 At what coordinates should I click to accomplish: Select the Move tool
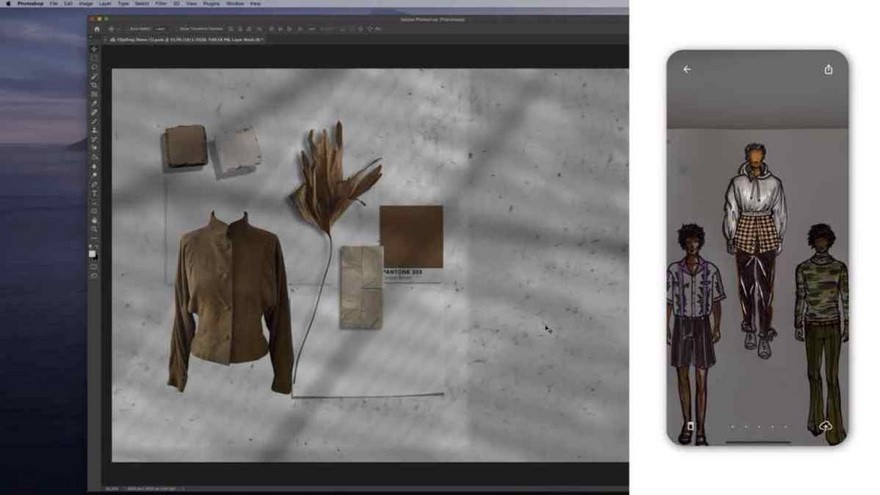[x=94, y=49]
